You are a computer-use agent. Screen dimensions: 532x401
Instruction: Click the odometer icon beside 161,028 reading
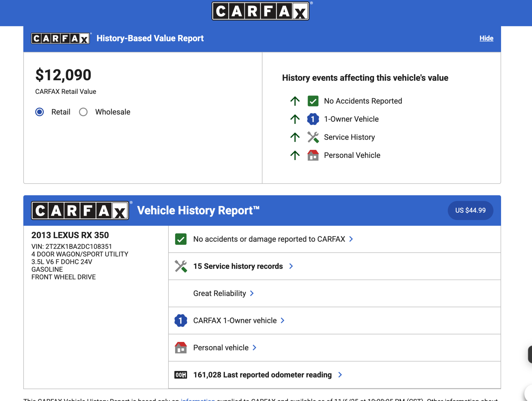point(181,375)
